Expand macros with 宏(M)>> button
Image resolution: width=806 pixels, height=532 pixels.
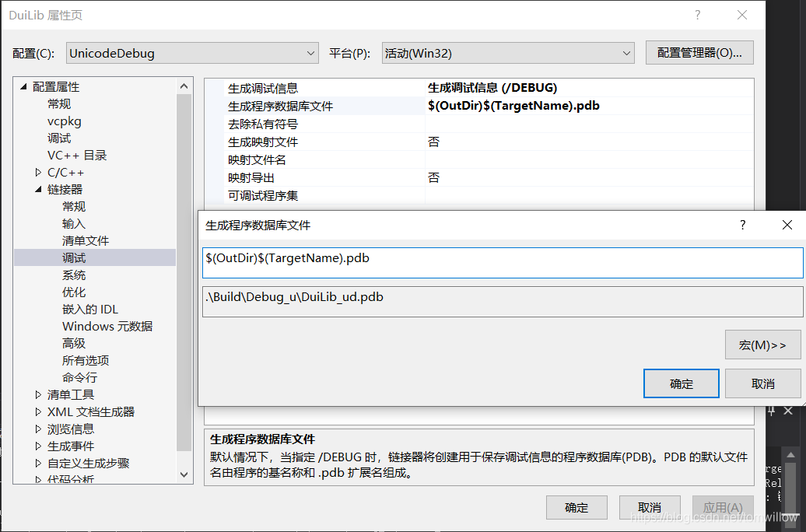pos(762,345)
